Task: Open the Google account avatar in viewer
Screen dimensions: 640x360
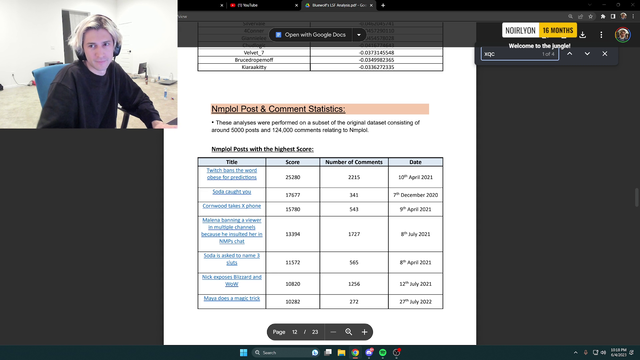Action: (x=622, y=35)
